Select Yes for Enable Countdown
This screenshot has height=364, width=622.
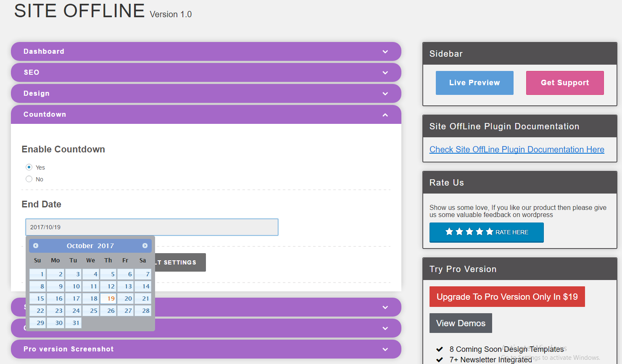(x=29, y=167)
